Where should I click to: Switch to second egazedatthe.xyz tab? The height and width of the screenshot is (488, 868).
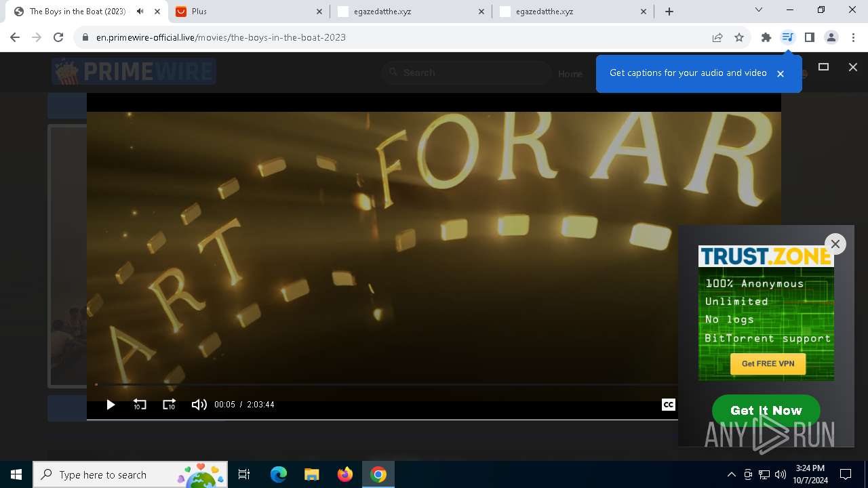[574, 12]
